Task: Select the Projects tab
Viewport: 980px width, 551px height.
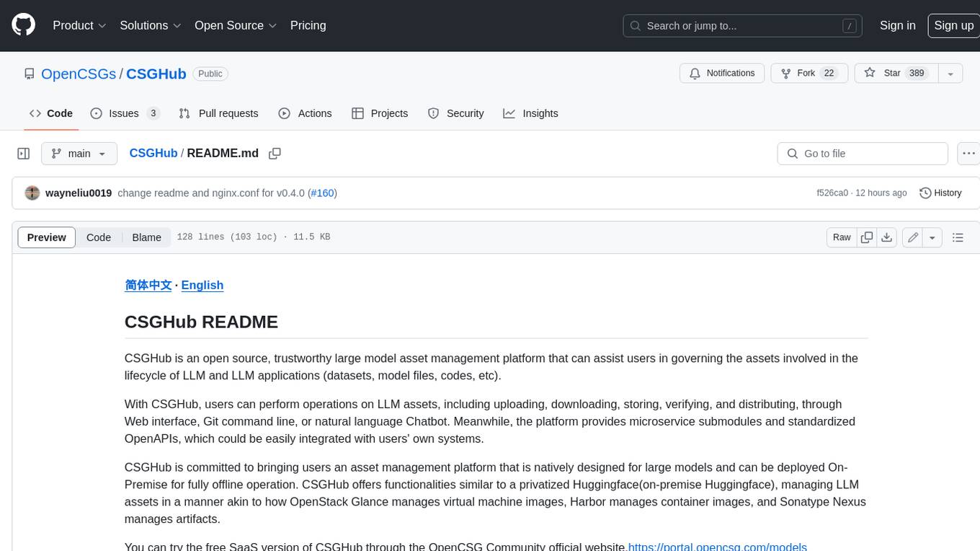Action: pos(380,113)
